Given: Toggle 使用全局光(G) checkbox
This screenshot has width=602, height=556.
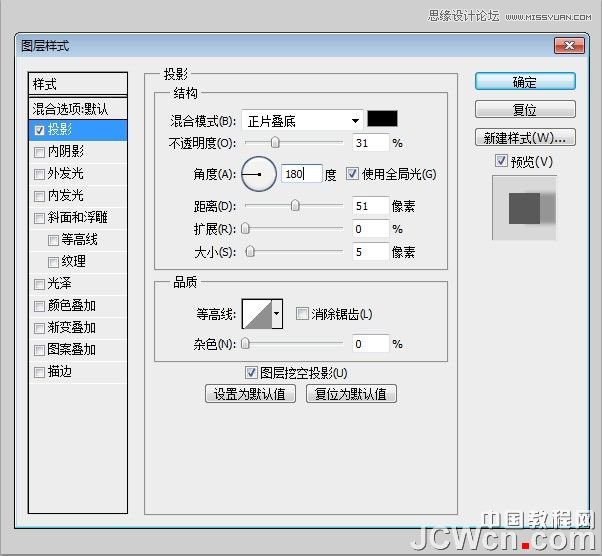Looking at the screenshot, I should [x=352, y=174].
